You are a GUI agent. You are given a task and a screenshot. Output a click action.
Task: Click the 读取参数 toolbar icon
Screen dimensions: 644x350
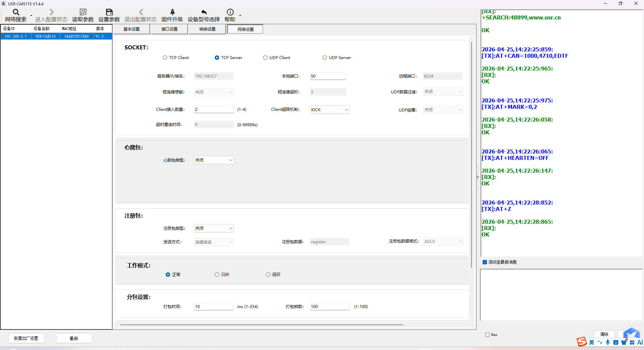(83, 12)
